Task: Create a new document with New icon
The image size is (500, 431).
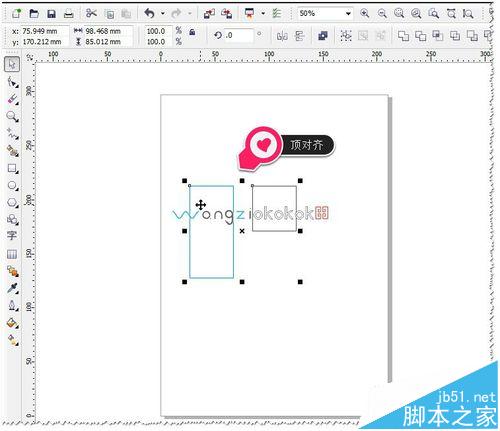Action: click(x=17, y=14)
